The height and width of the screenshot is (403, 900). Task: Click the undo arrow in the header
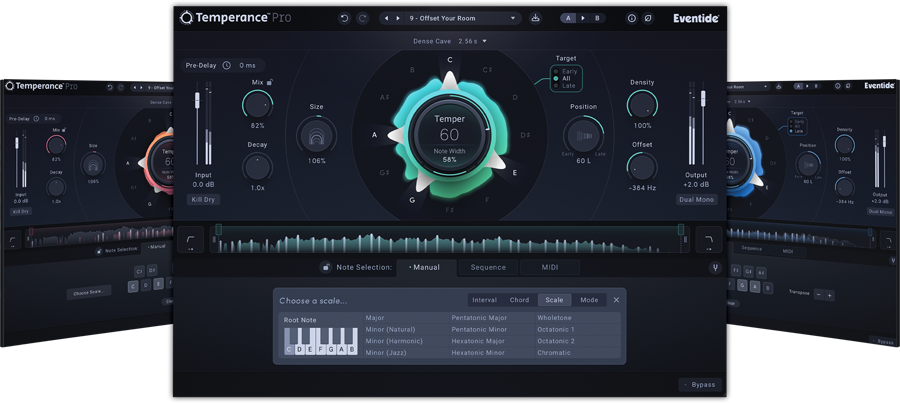345,18
